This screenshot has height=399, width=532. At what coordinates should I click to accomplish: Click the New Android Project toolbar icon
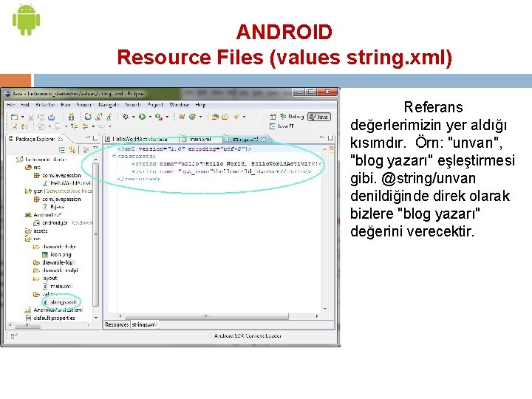(x=88, y=117)
